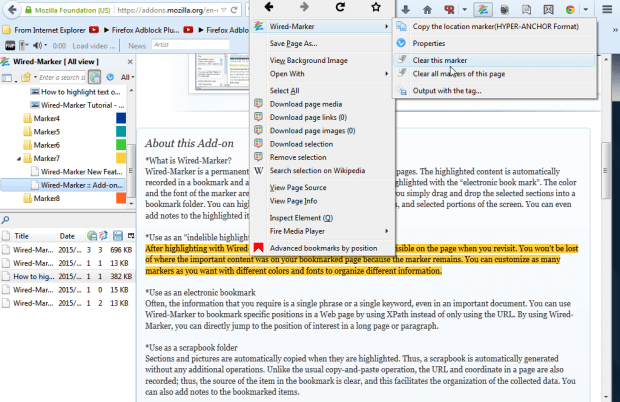Click the crossed-bookmark toolbar icon
Viewport: 620px width, 402px height.
pos(548,9)
